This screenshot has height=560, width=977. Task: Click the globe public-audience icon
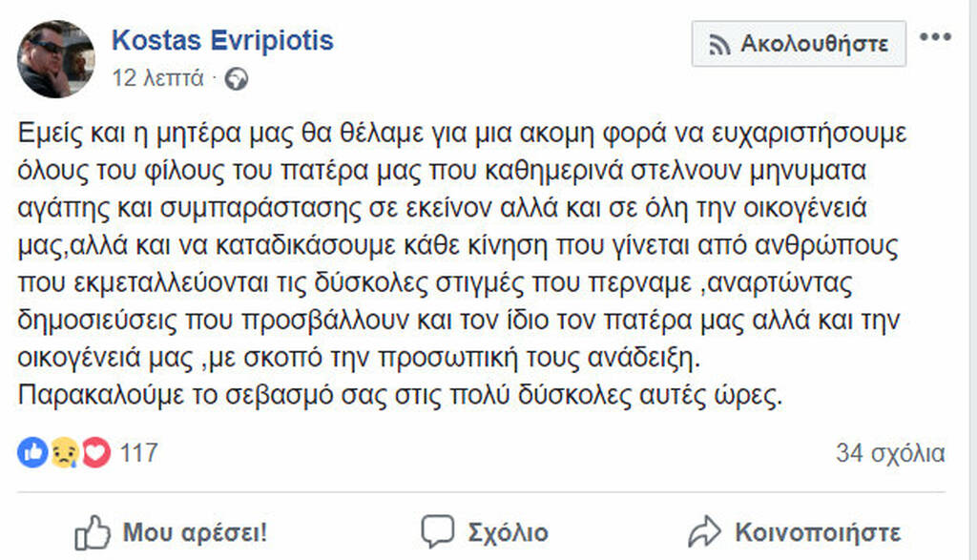238,79
